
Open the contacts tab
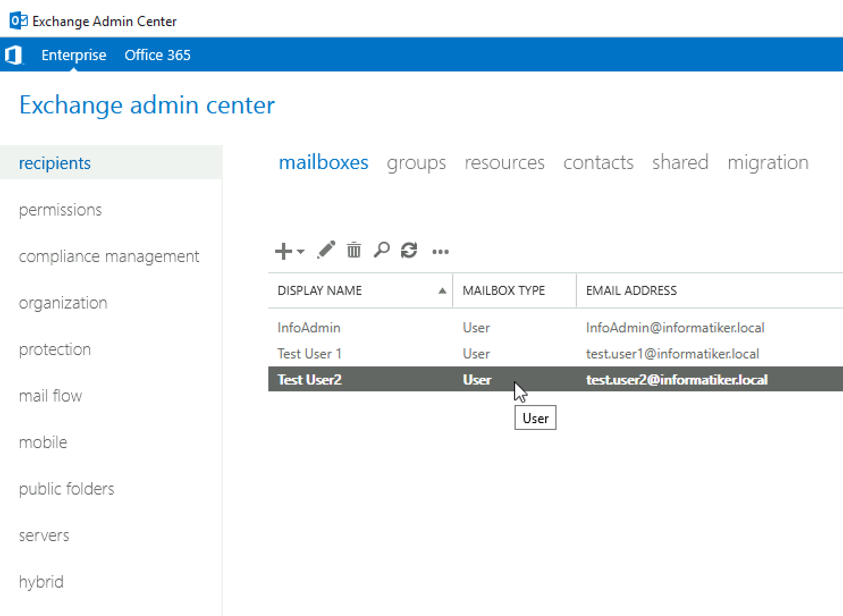(x=598, y=163)
